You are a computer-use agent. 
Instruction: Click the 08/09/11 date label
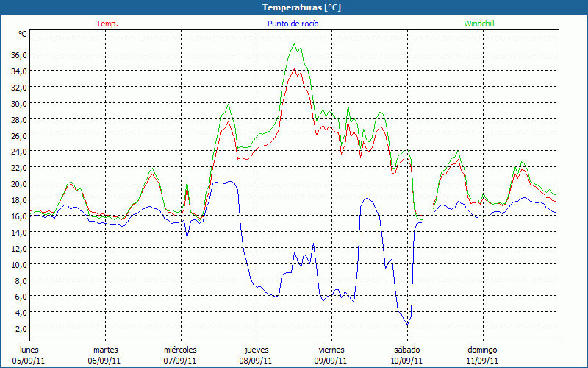[x=256, y=361]
